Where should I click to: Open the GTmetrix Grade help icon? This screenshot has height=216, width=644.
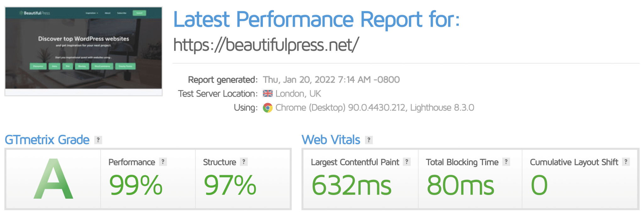pyautogui.click(x=97, y=140)
